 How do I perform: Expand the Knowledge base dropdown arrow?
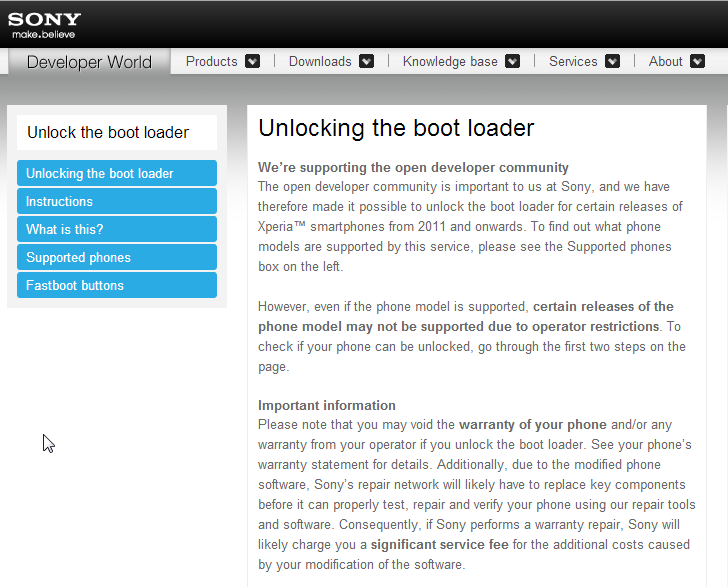coord(513,61)
